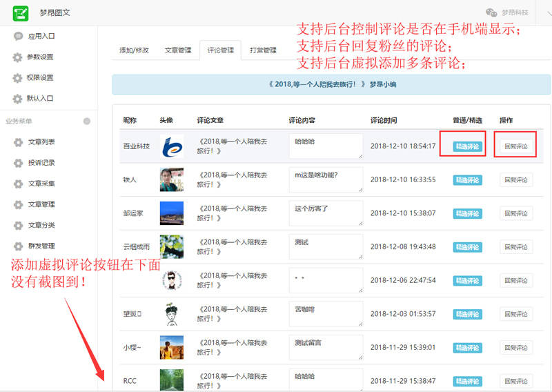
Task: Open the top-right account dropdown arrow
Action: click(x=549, y=13)
